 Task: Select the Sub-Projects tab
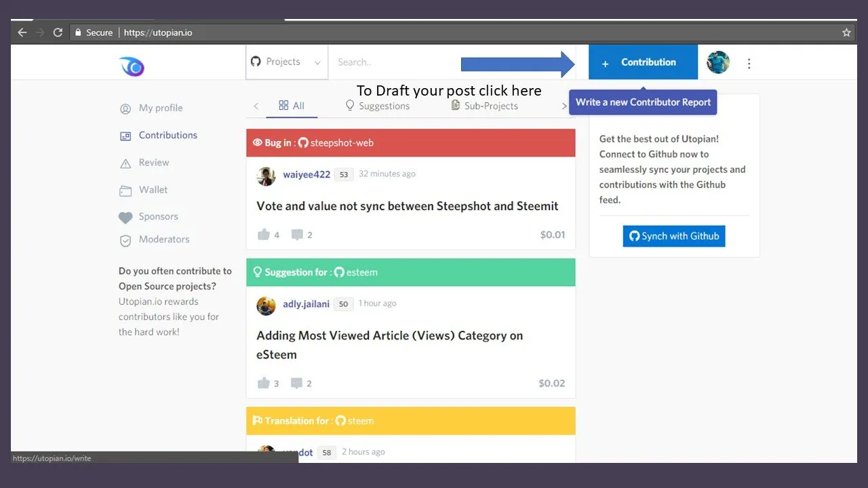coord(484,106)
